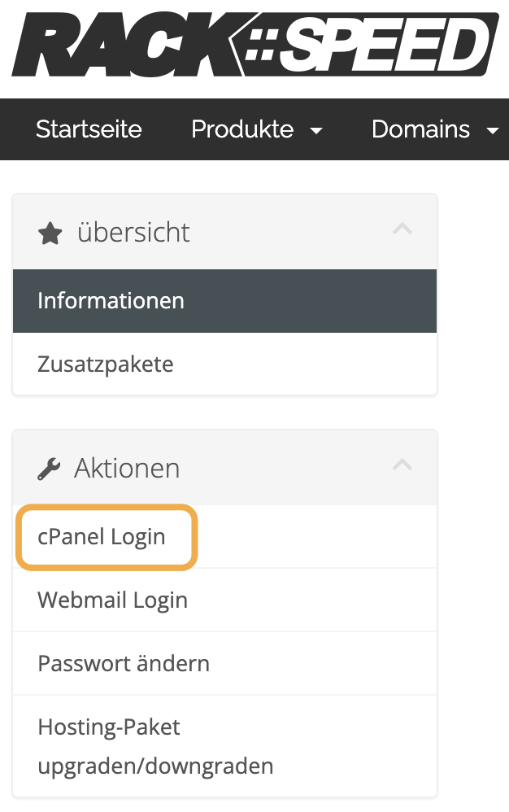Collapse the Aktionen panel with its chevron

402,465
